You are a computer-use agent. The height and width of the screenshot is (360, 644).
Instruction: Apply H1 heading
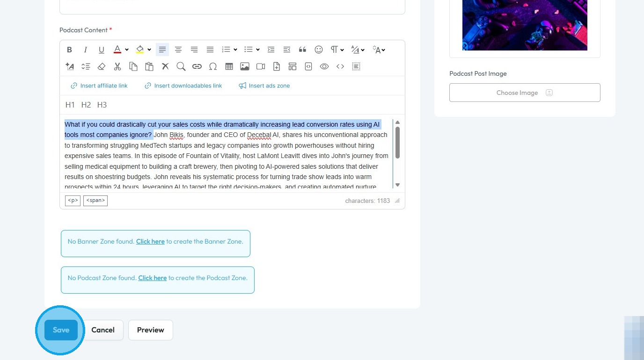pyautogui.click(x=70, y=105)
